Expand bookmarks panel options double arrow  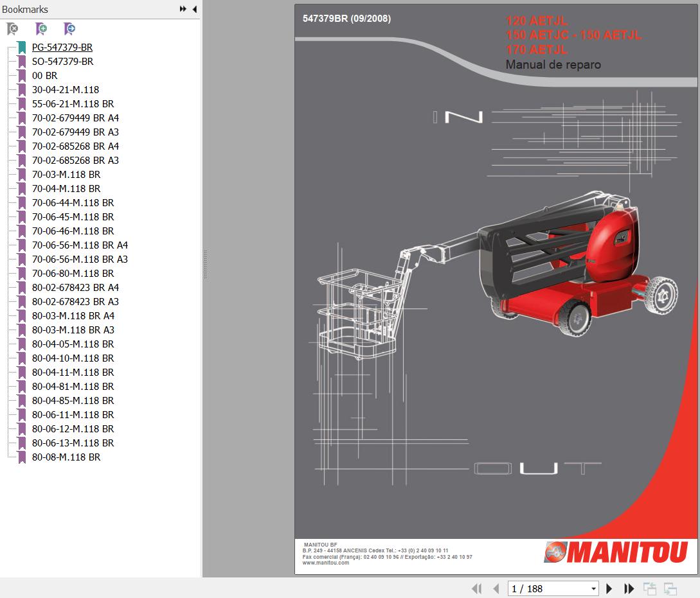(183, 9)
